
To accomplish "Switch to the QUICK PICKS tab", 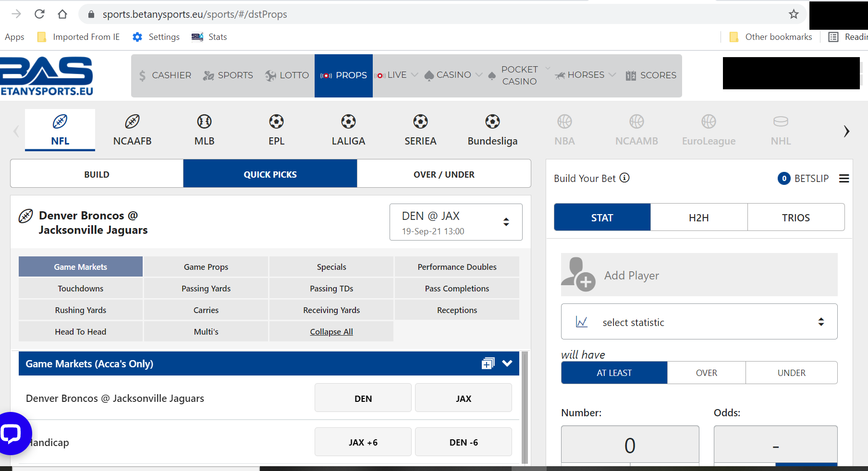I will point(270,174).
